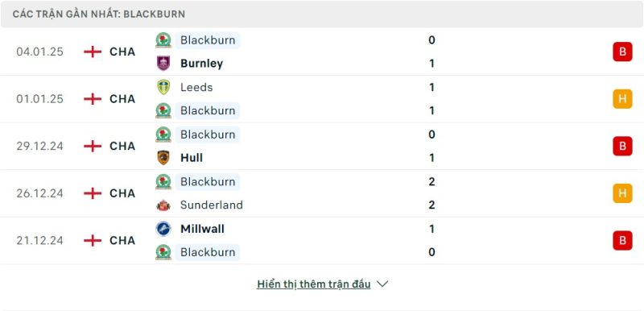Click Blackburn crest in 04.01.25 match
This screenshot has width=644, height=311.
coord(163,39)
